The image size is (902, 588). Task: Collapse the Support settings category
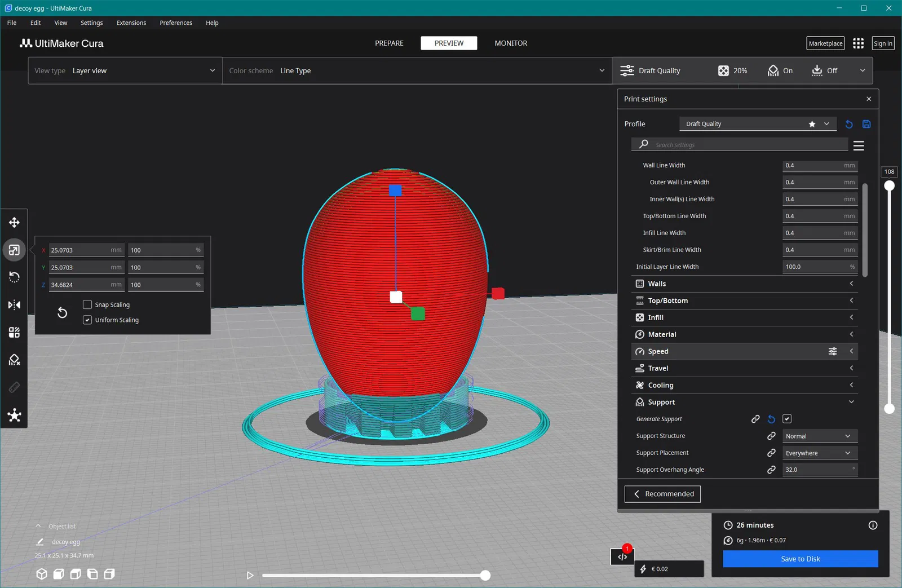pyautogui.click(x=744, y=402)
